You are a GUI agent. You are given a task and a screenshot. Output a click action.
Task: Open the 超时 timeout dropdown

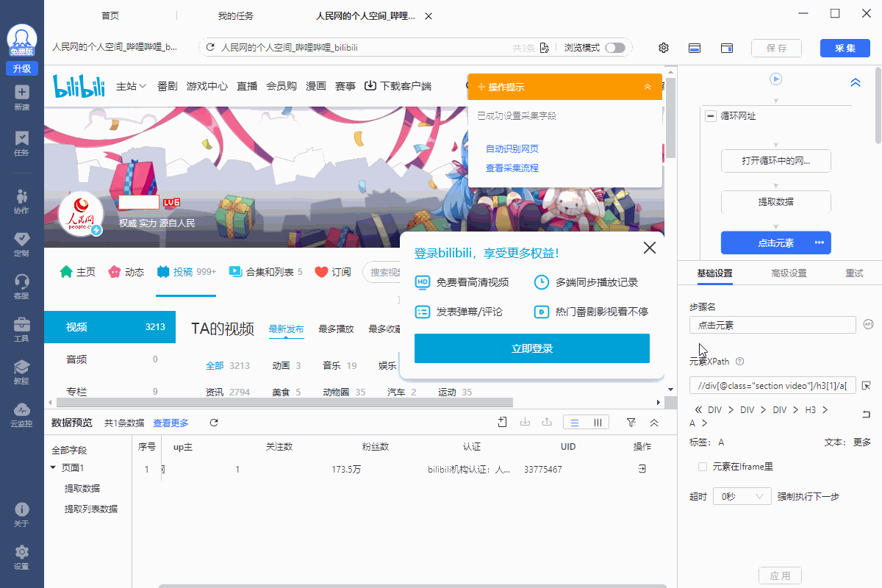click(742, 497)
